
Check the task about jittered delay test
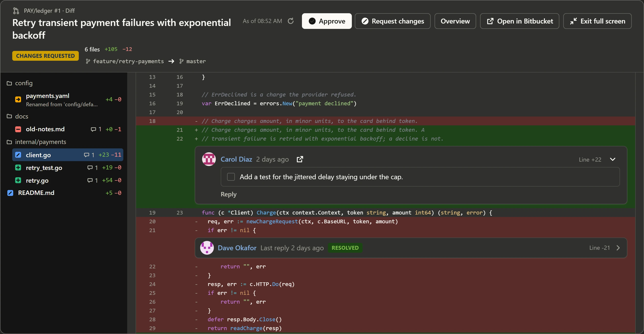(231, 177)
